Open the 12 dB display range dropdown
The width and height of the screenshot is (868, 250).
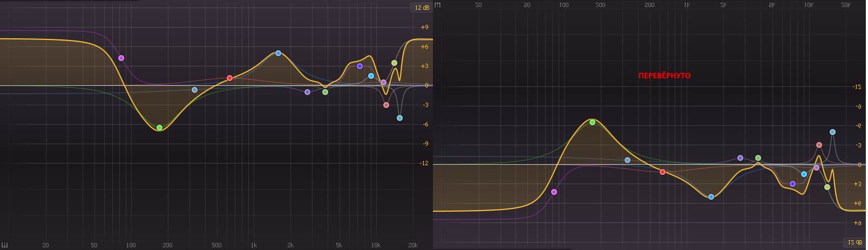(422, 8)
